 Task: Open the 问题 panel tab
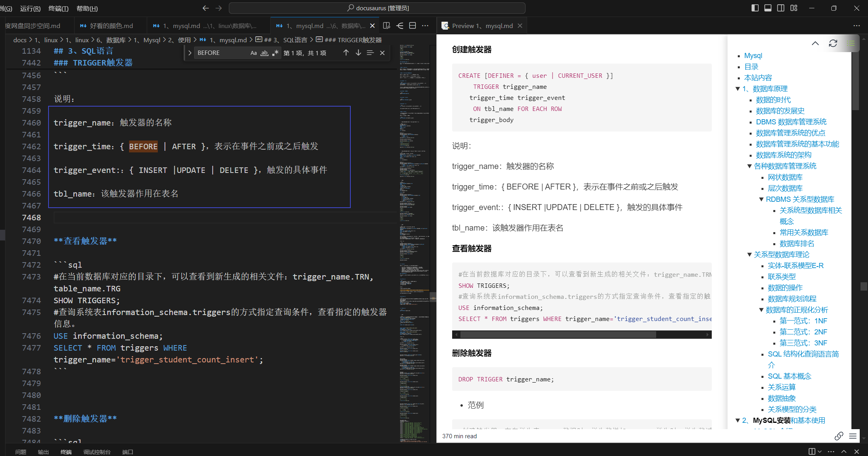point(21,452)
